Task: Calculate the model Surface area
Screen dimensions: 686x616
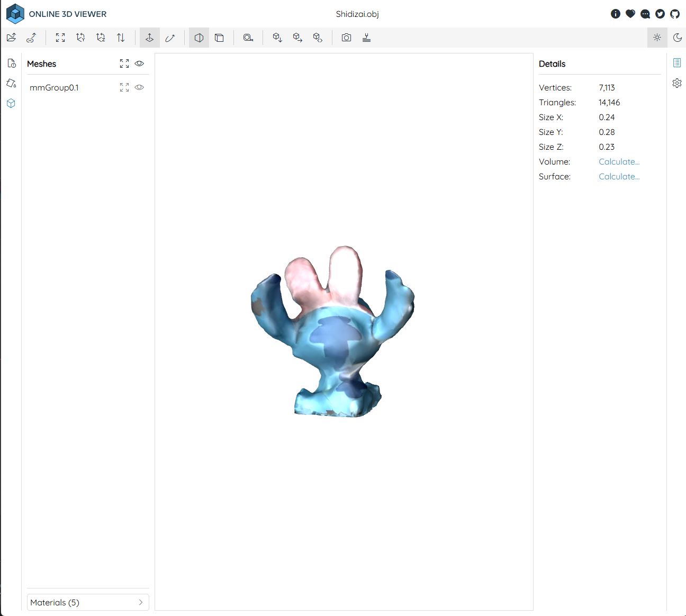Action: click(619, 177)
